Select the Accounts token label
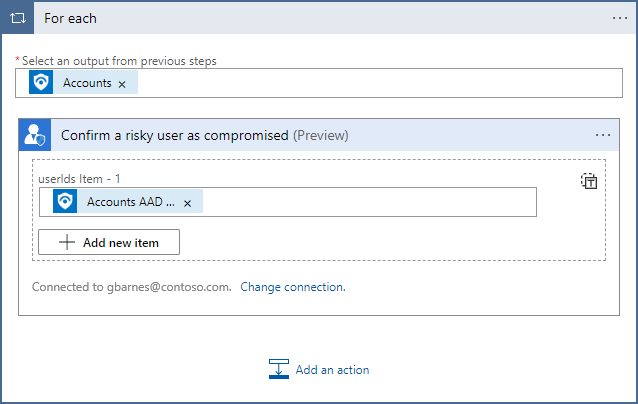The image size is (638, 404). [87, 83]
